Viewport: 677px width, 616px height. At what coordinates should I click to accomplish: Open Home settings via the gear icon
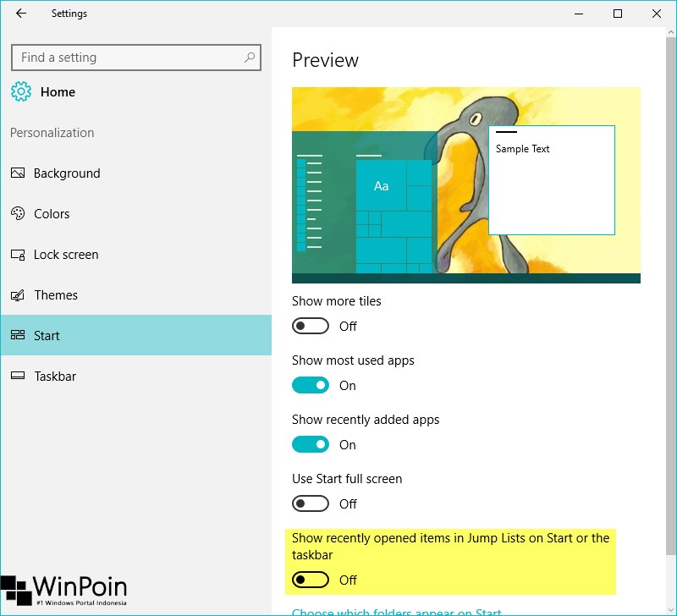pyautogui.click(x=20, y=91)
